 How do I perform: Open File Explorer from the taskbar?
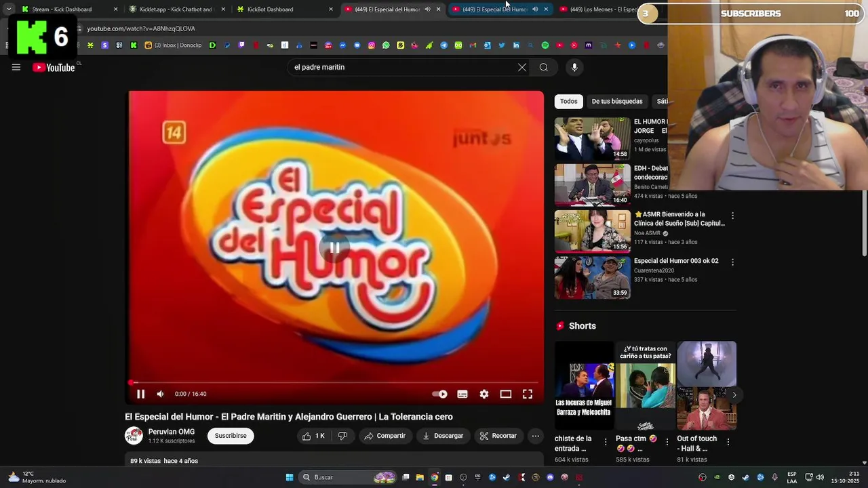point(420,477)
